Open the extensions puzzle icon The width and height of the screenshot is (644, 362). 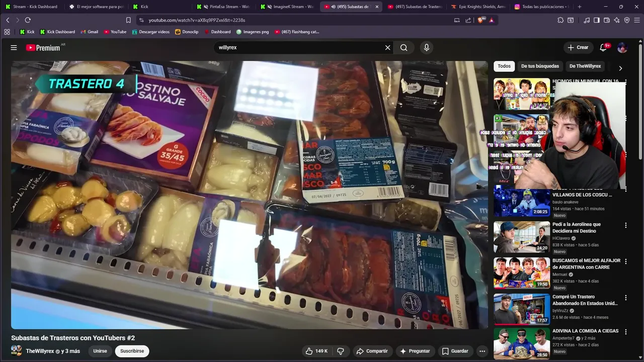point(560,20)
